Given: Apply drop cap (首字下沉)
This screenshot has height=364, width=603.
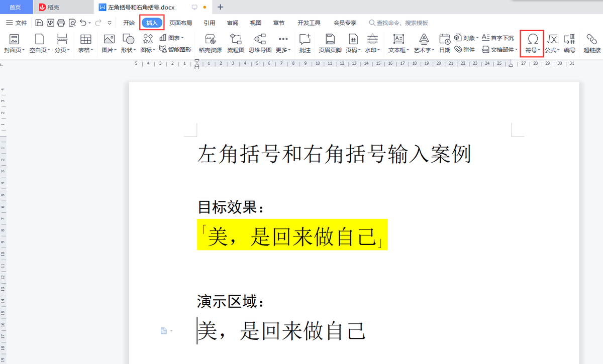Looking at the screenshot, I should pos(497,38).
